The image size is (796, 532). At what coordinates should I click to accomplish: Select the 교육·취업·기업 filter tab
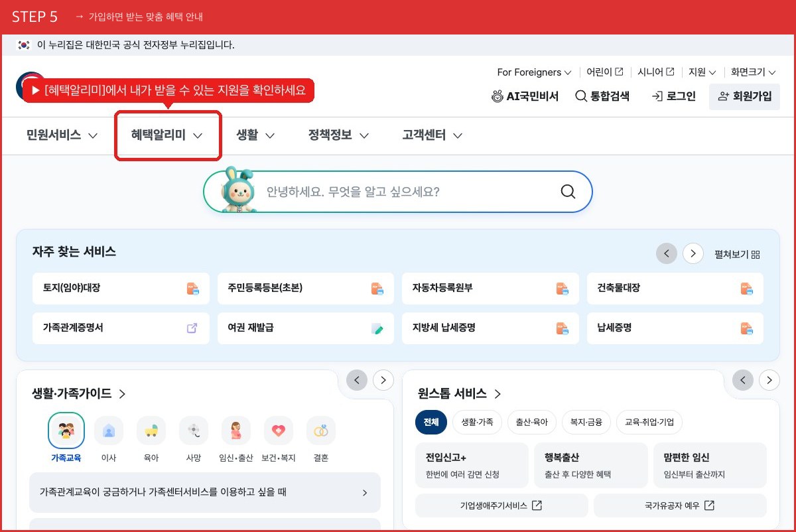point(649,422)
